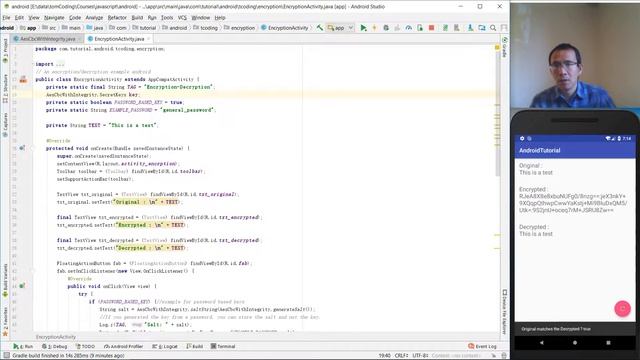The height and width of the screenshot is (360, 640).
Task: Open the VCS menu
Action: pos(182,18)
